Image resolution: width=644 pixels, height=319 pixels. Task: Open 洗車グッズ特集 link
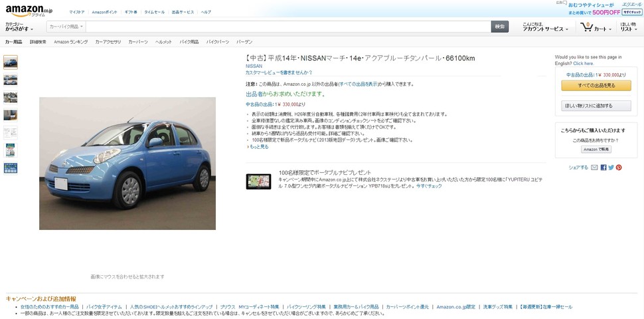[498, 307]
